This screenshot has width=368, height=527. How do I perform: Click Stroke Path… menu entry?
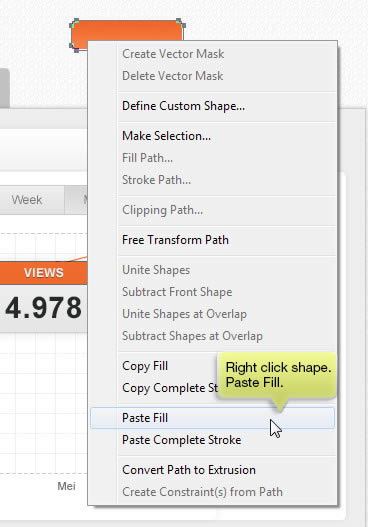(x=212, y=180)
